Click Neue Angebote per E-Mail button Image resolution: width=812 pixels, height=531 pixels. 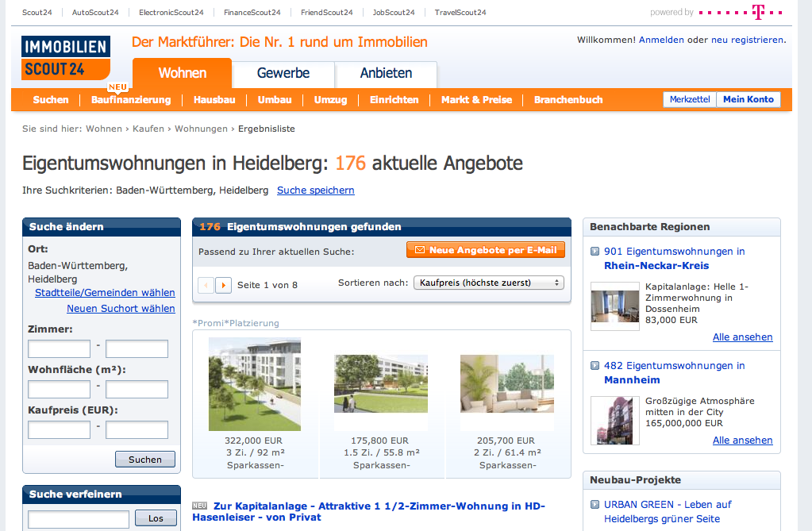click(x=486, y=250)
